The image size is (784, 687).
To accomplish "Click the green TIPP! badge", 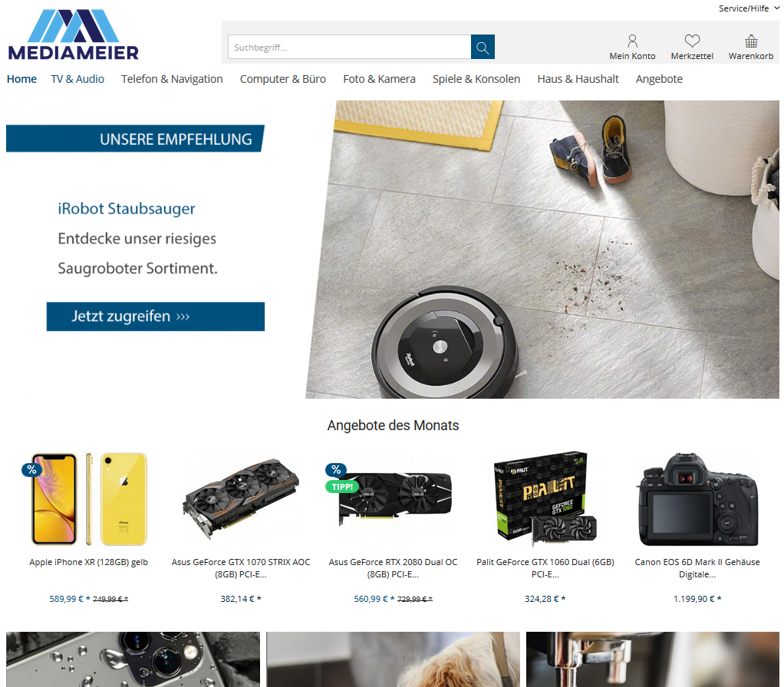I will (x=342, y=487).
